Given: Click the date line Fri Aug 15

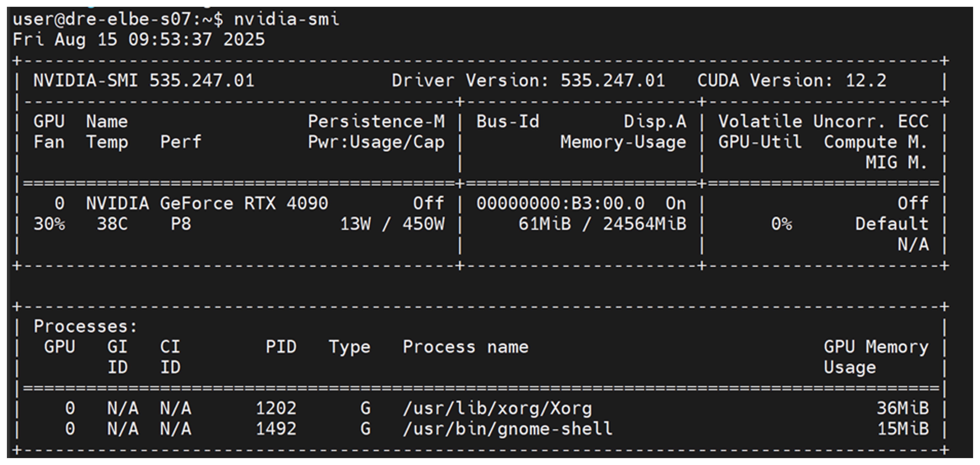Looking at the screenshot, I should pos(138,40).
